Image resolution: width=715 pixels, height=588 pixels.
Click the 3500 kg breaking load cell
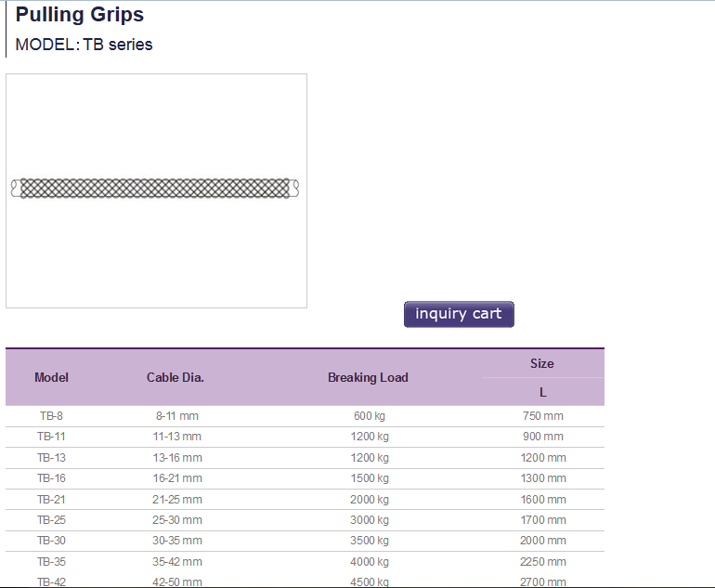pos(370,541)
